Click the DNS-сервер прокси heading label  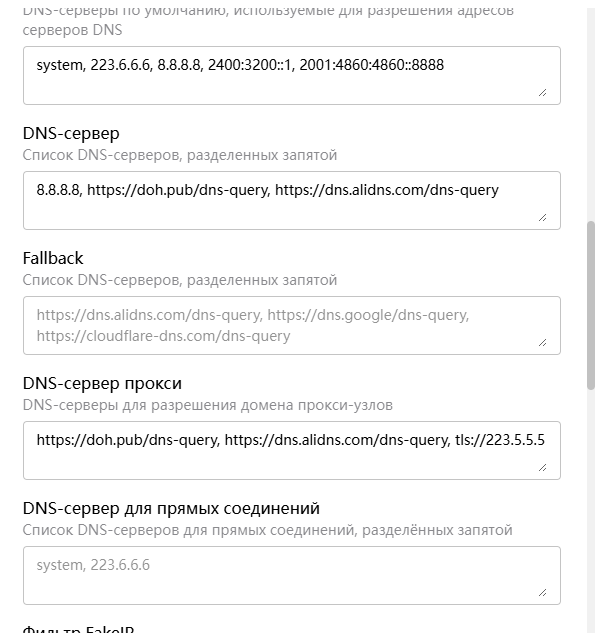pyautogui.click(x=102, y=383)
